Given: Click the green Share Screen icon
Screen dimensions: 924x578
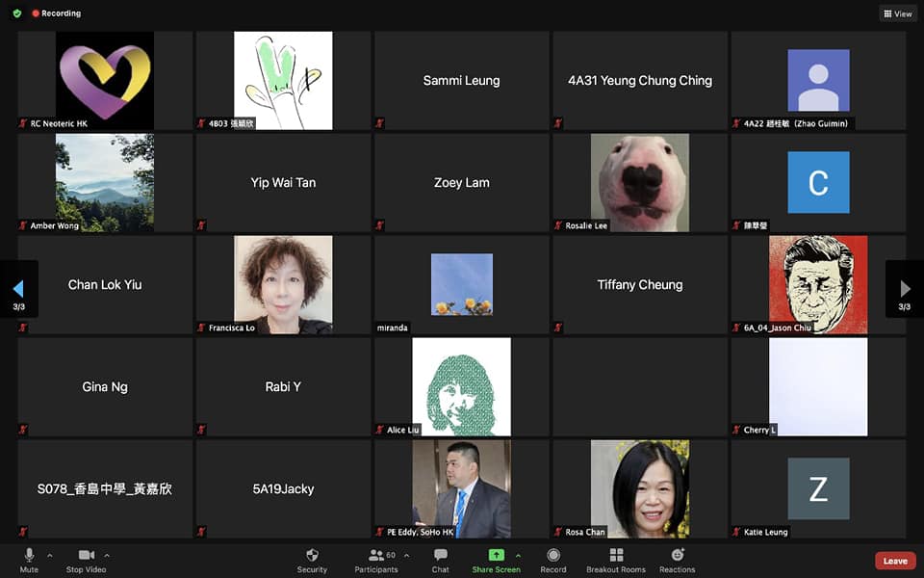Looking at the screenshot, I should pyautogui.click(x=496, y=555).
